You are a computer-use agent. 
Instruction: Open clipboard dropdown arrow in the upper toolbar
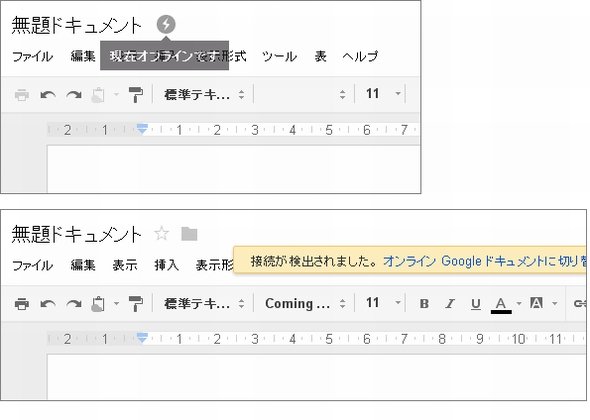tap(116, 94)
